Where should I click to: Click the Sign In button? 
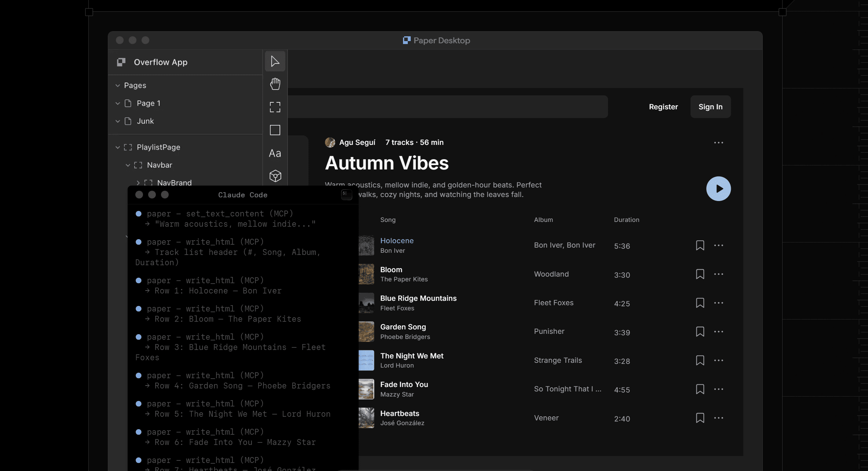click(710, 107)
